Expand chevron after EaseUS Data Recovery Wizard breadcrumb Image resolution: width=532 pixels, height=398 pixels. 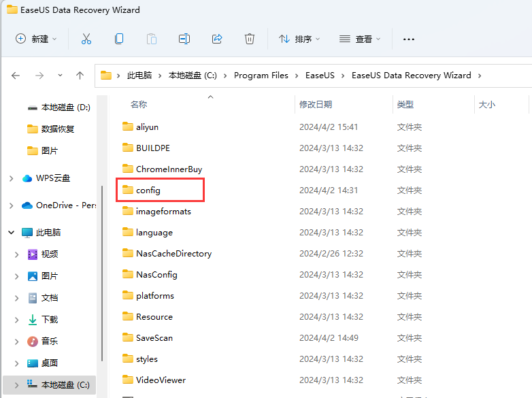point(480,76)
